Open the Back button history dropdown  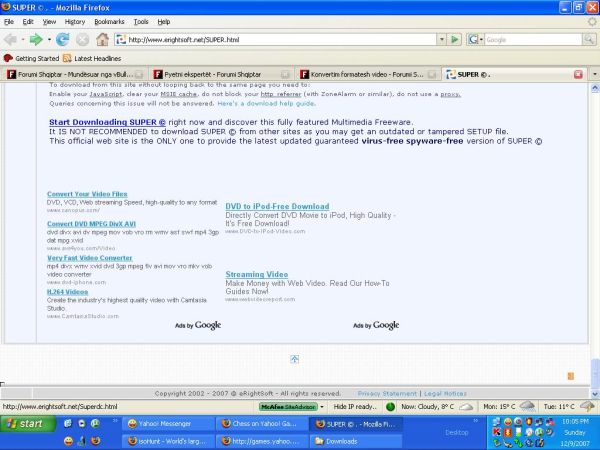point(23,39)
